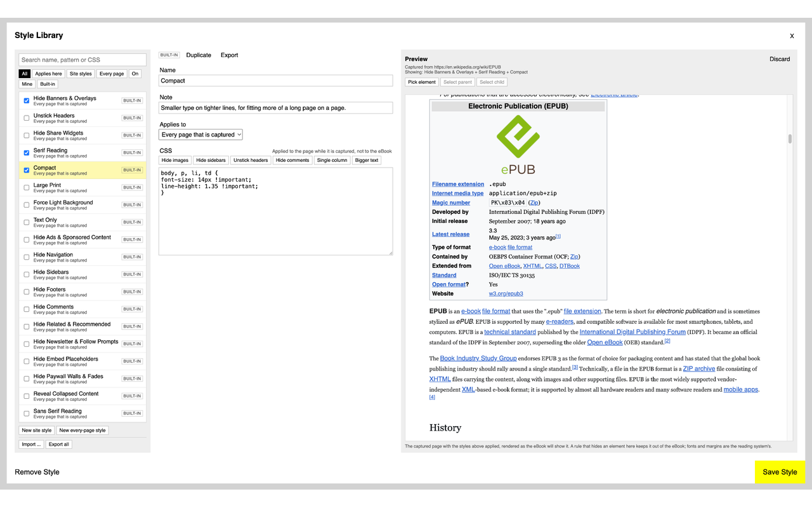The height and width of the screenshot is (508, 812).
Task: Add the Hide sidebars snippet
Action: tap(210, 160)
